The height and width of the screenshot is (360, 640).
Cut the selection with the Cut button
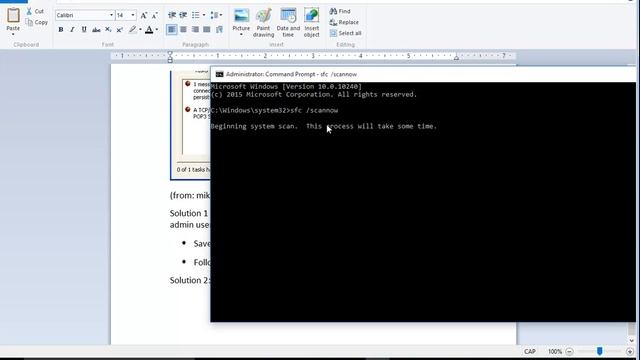(x=35, y=11)
